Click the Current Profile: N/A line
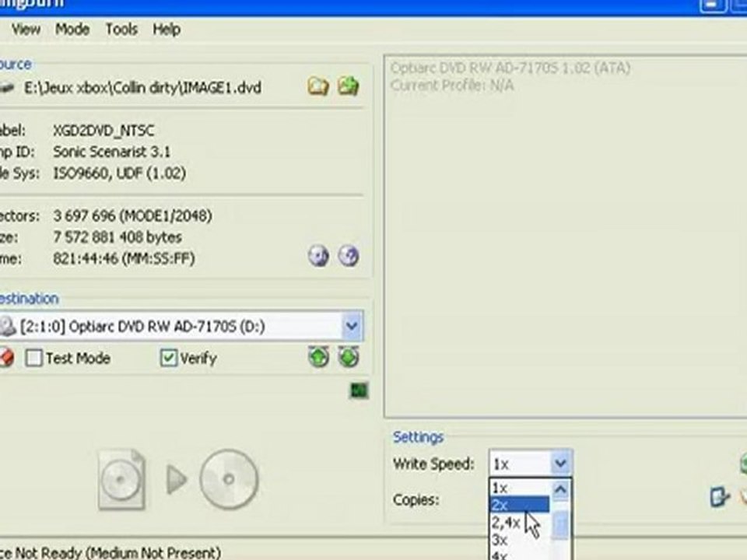The width and height of the screenshot is (747, 560). point(452,86)
